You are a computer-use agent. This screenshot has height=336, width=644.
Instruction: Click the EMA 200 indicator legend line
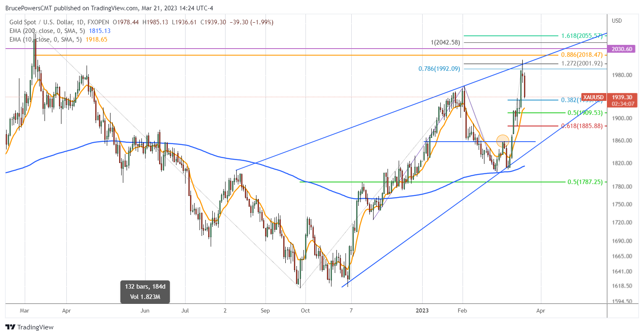click(60, 31)
